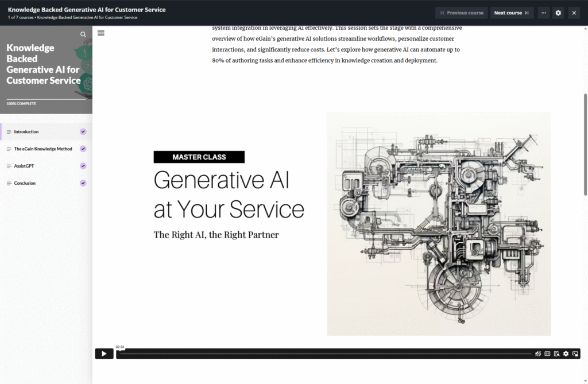The height and width of the screenshot is (384, 588).
Task: Go to the Conclusion lesson
Action: point(25,183)
